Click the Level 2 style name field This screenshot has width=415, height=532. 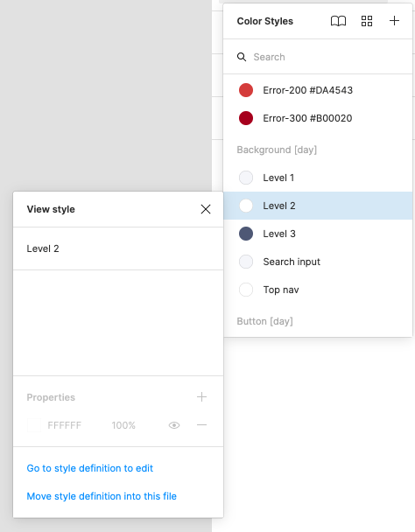pyautogui.click(x=118, y=248)
